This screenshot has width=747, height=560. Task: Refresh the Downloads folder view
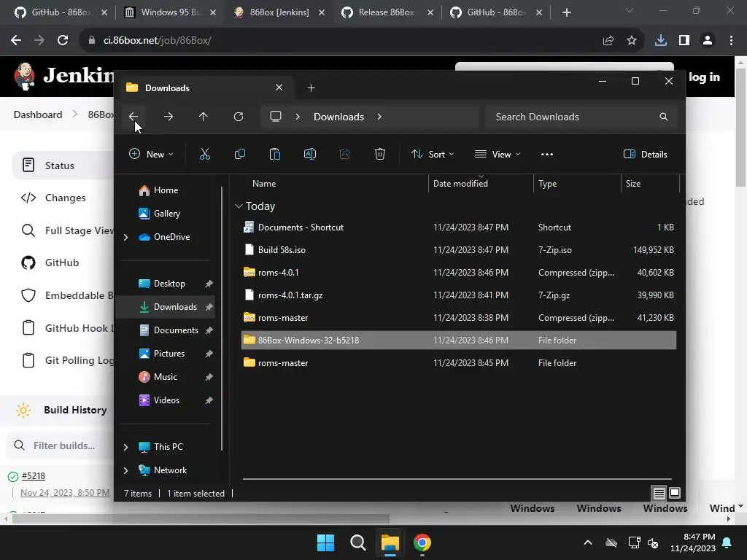(239, 117)
